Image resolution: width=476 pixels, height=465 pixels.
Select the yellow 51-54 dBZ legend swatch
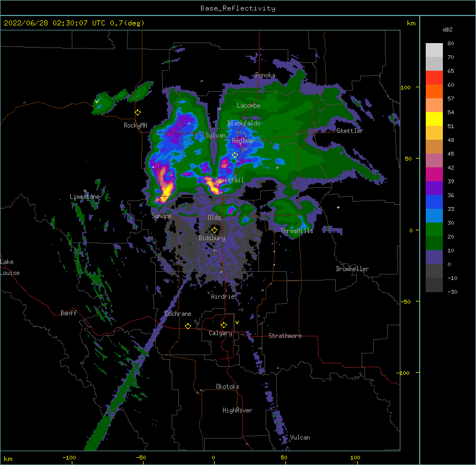point(434,119)
